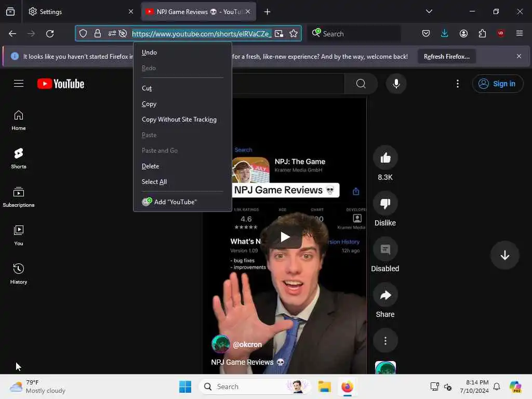This screenshot has height=399, width=532.
Task: Open tracking protection shield icon
Action: pyautogui.click(x=83, y=33)
